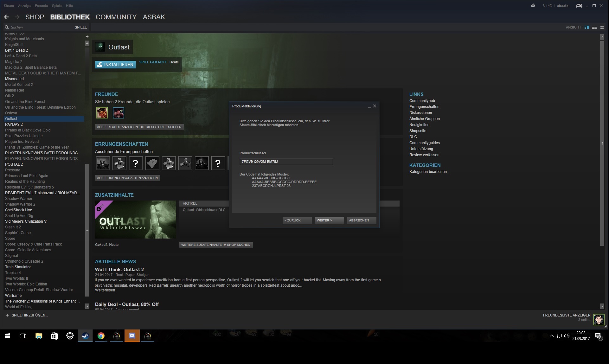Viewport: 609px width, 364px height.
Task: Launch Chrome from the taskbar
Action: click(x=101, y=336)
